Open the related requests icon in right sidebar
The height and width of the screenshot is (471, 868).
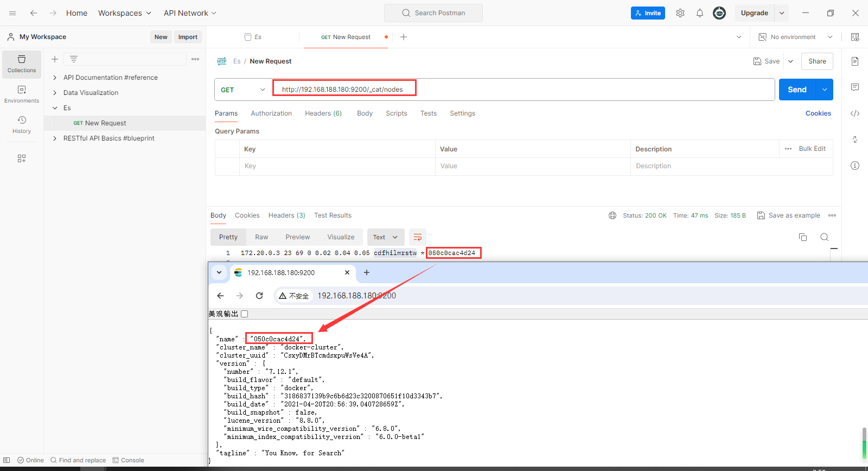(x=855, y=139)
